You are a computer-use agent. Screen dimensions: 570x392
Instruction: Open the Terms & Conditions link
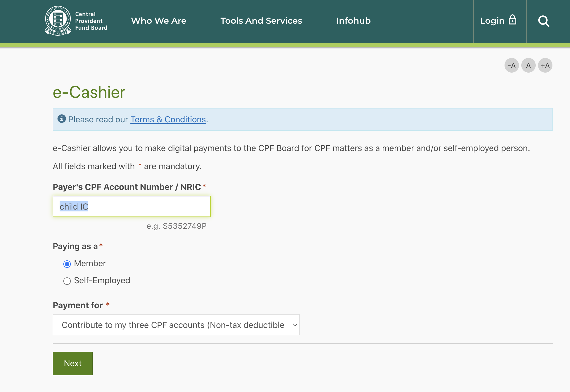coord(168,119)
